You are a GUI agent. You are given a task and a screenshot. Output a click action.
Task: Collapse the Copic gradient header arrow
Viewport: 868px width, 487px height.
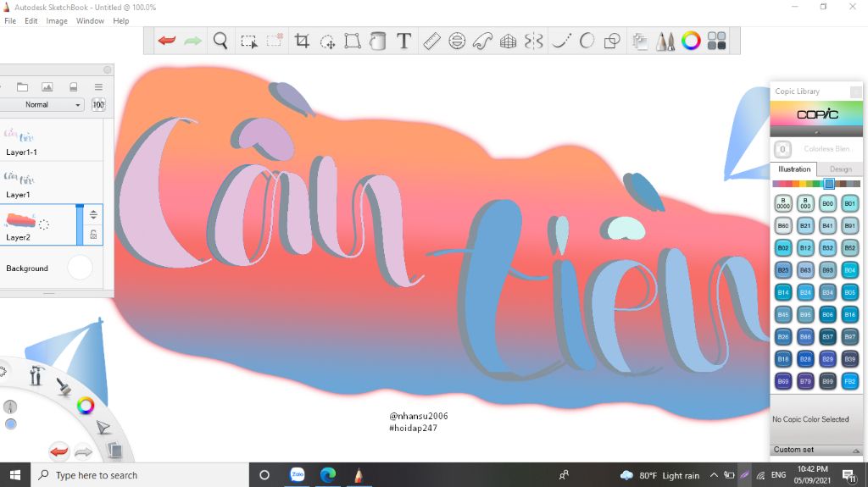tap(816, 132)
